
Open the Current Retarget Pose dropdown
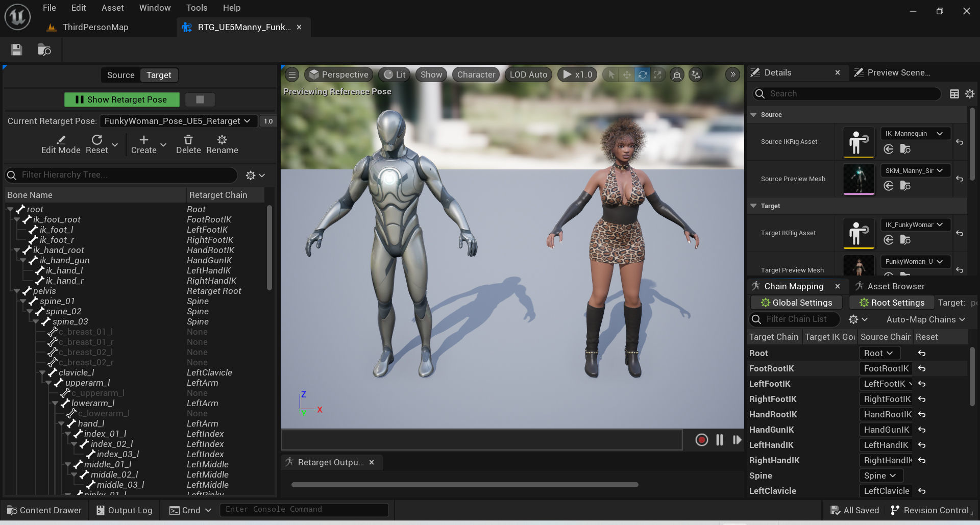pos(177,121)
